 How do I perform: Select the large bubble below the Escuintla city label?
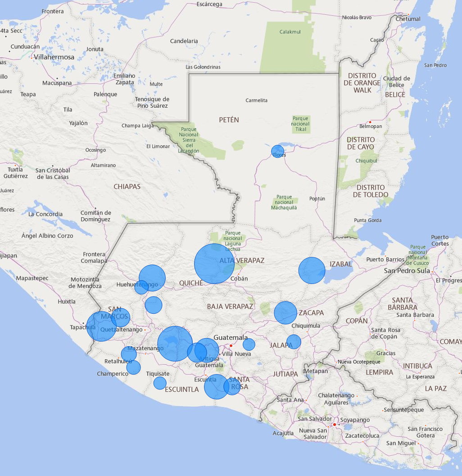pyautogui.click(x=216, y=387)
